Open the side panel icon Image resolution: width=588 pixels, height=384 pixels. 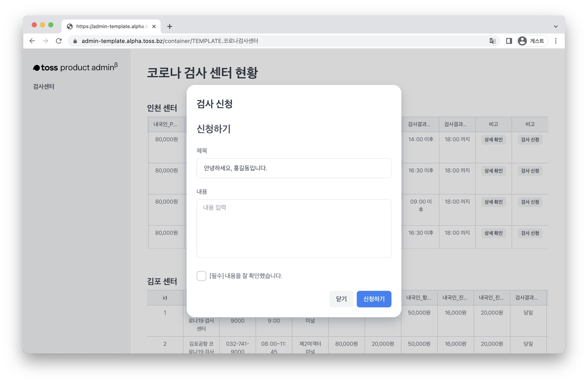(x=509, y=41)
